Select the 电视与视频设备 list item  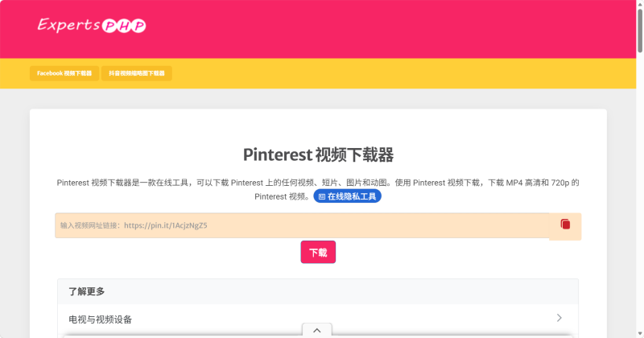(x=101, y=319)
